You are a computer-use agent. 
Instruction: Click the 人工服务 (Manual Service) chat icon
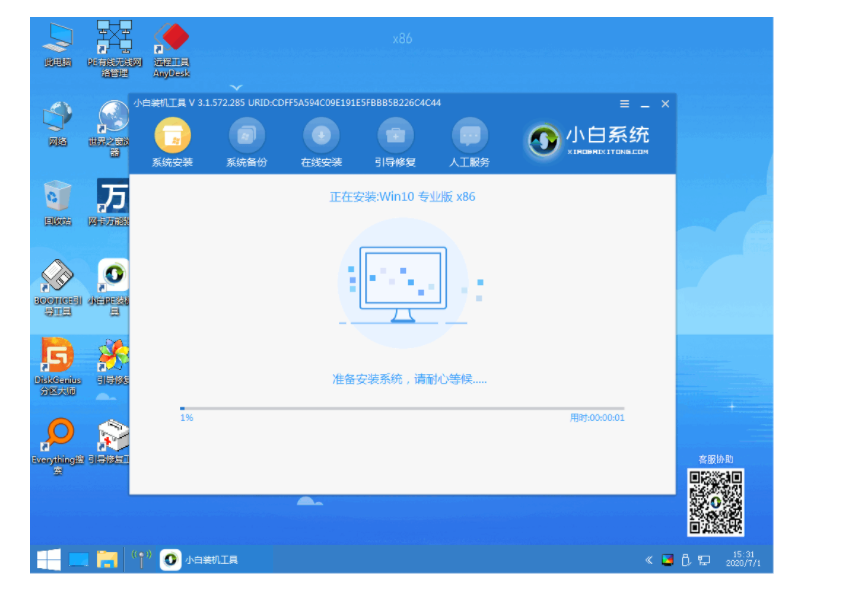(x=469, y=141)
